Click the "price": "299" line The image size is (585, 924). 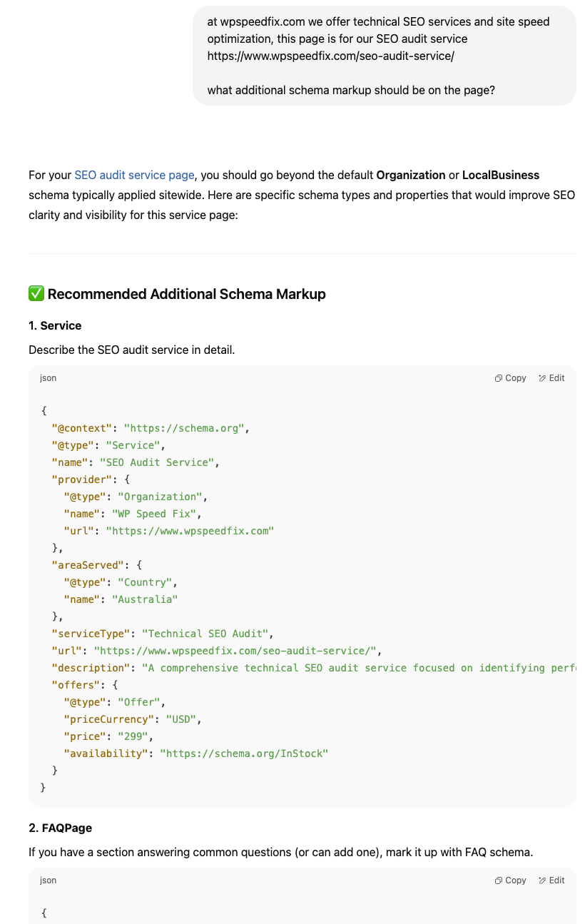[x=108, y=736]
